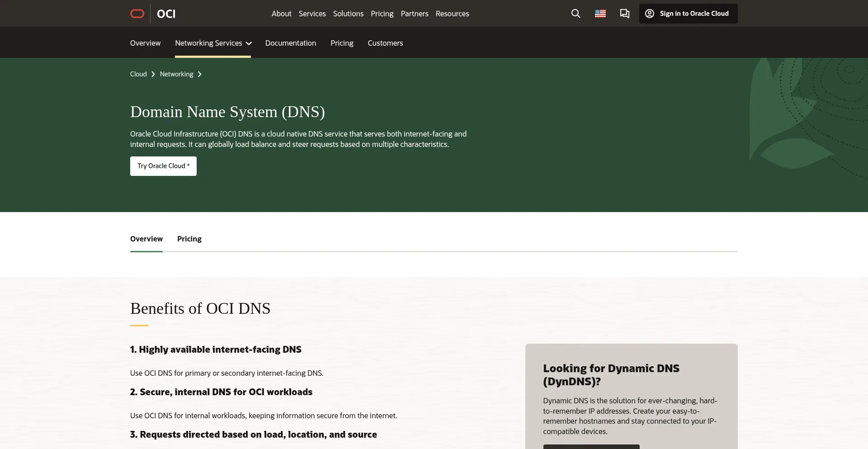Image resolution: width=868 pixels, height=449 pixels.
Task: Open Customers in the secondary navigation
Action: (385, 43)
